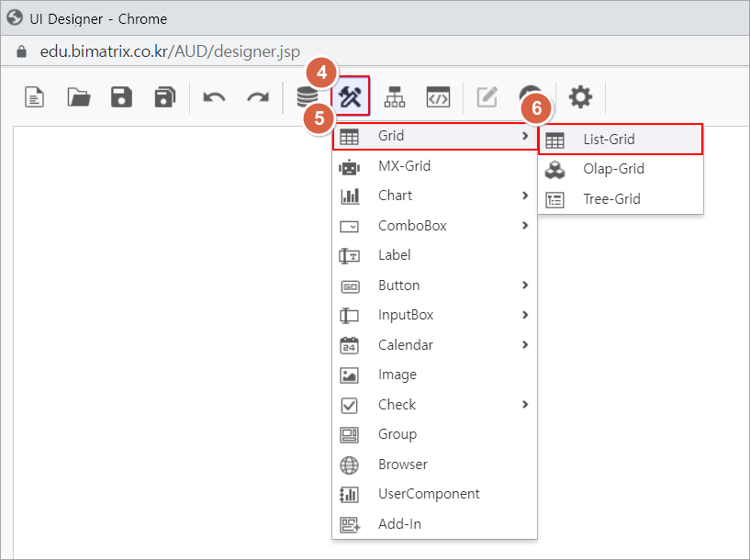Viewport: 750px width, 560px height.
Task: Select List-Grid from the Grid submenu
Action: (x=609, y=140)
